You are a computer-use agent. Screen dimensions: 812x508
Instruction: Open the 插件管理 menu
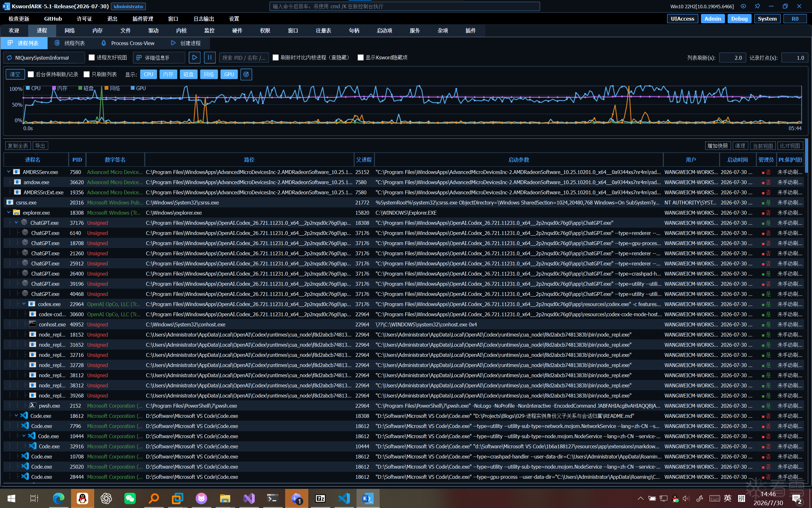143,19
